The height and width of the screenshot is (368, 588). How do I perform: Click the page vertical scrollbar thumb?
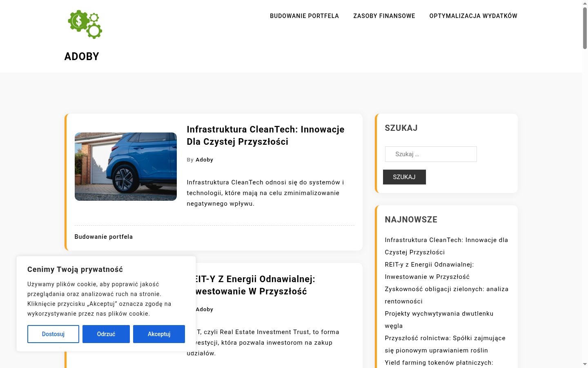585,28
